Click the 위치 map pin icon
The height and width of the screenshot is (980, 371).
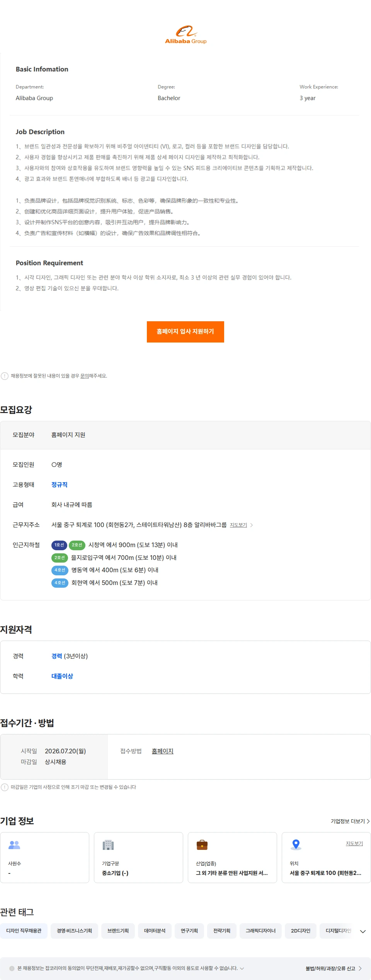click(x=296, y=845)
